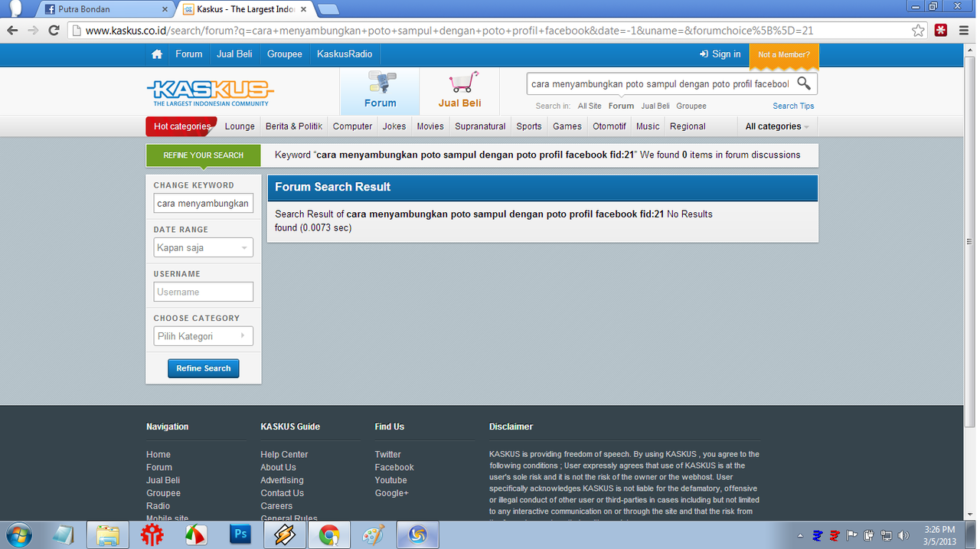
Task: Open the Search Tips link
Action: coord(793,106)
